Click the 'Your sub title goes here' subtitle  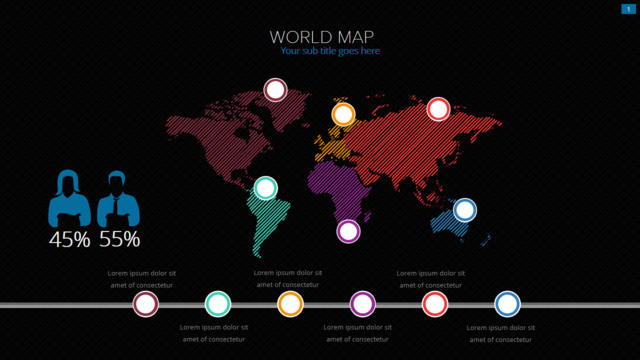click(330, 51)
